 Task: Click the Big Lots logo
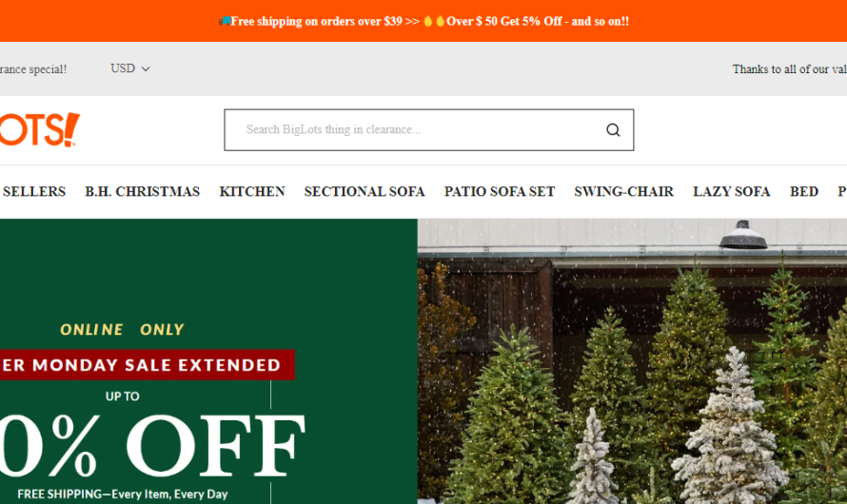pos(39,129)
